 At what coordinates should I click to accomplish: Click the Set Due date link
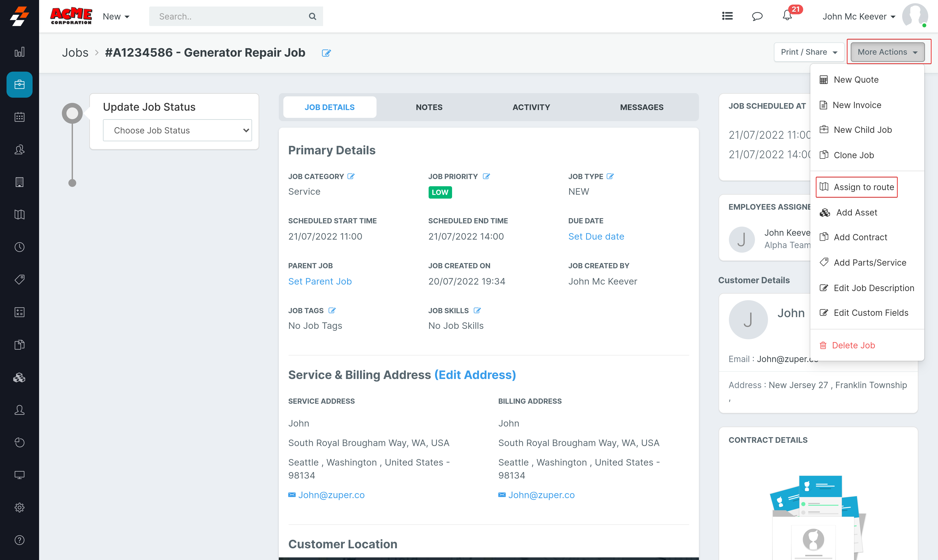click(596, 237)
